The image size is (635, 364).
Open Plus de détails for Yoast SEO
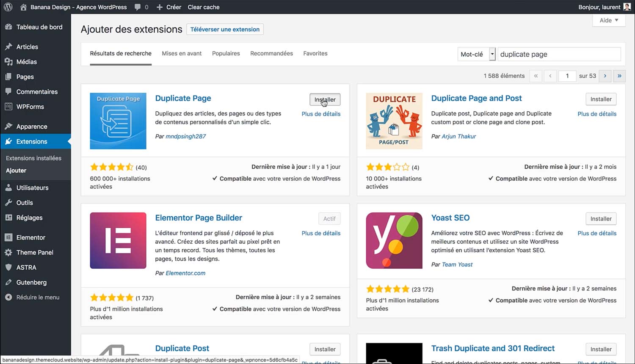click(x=597, y=233)
